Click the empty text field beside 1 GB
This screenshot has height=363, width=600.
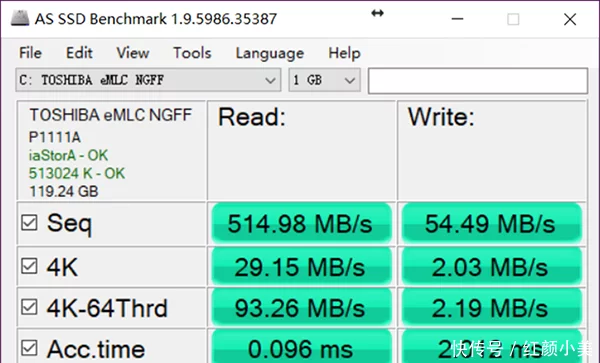coord(478,81)
